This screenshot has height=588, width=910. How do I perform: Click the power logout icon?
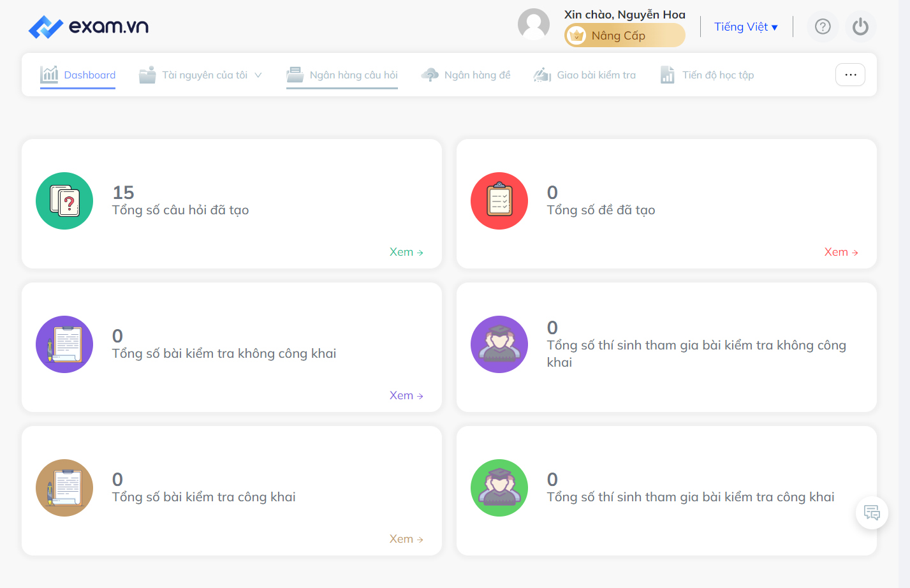click(860, 27)
